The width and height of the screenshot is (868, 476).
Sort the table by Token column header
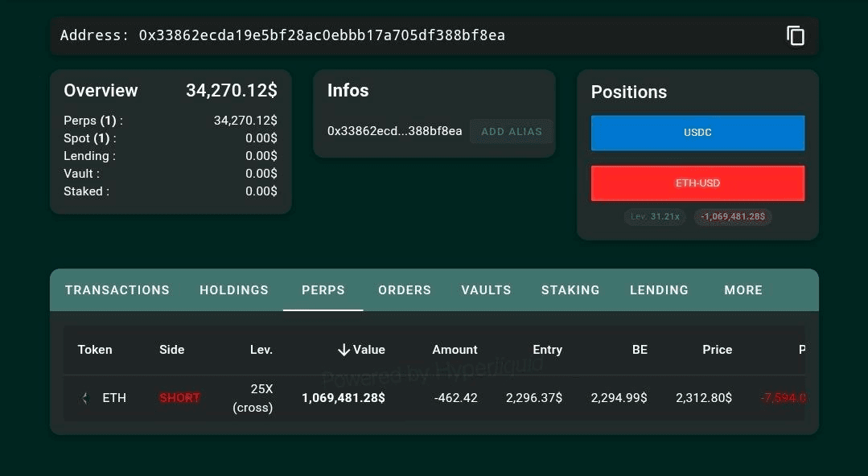95,350
